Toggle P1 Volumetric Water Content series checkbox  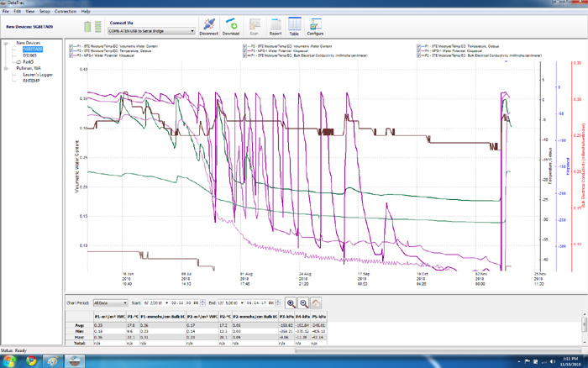coord(71,46)
